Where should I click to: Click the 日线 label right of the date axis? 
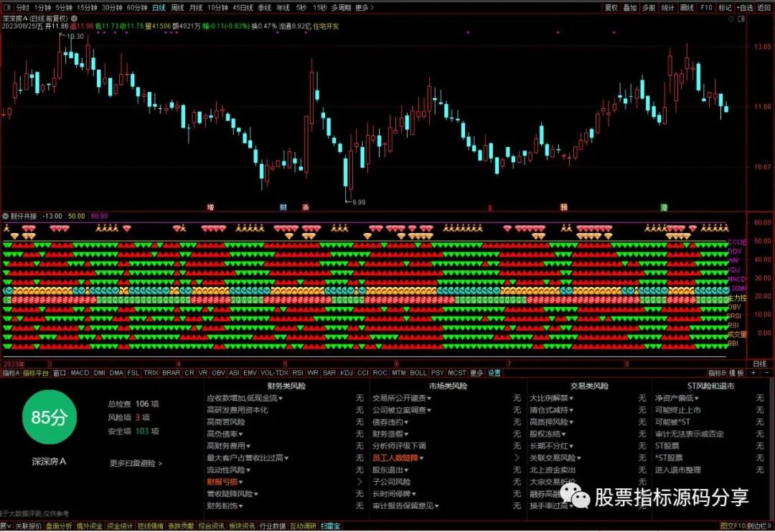(759, 364)
